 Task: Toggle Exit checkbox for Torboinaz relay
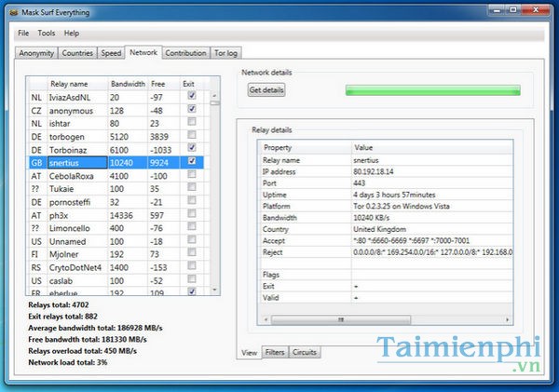pos(191,147)
